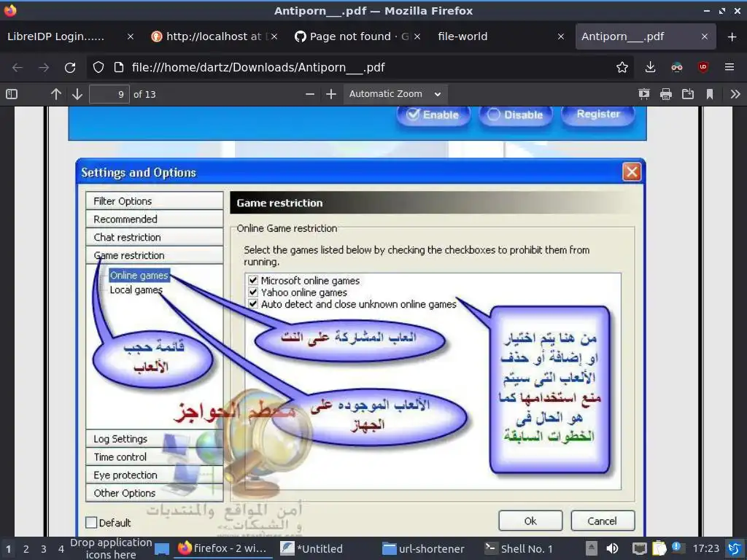Image resolution: width=747 pixels, height=560 pixels.
Task: Click Register button in PDF image
Action: point(598,114)
